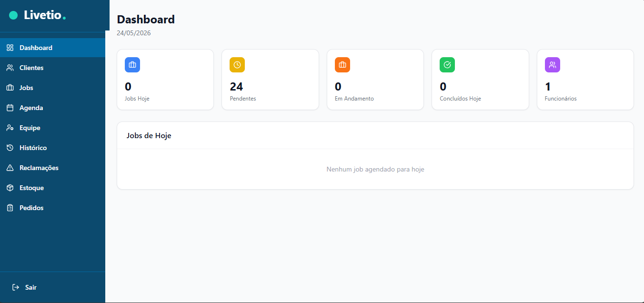Image resolution: width=644 pixels, height=303 pixels.
Task: Click the Em Andamento label
Action: coord(354,99)
